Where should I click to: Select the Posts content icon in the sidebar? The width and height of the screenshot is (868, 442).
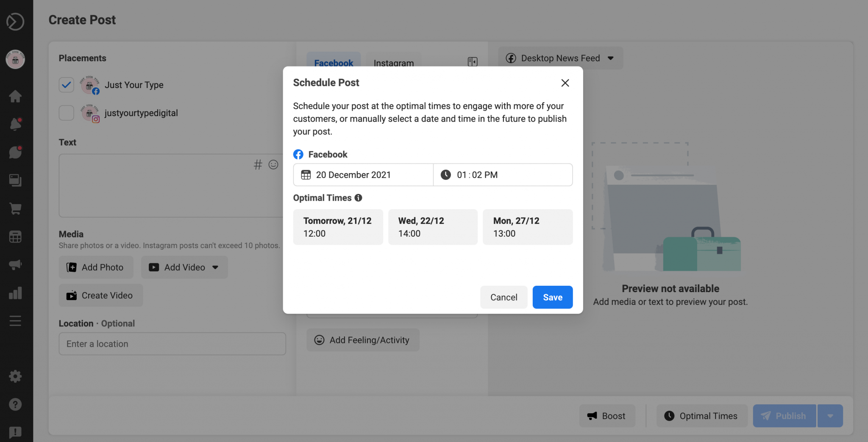pyautogui.click(x=16, y=180)
